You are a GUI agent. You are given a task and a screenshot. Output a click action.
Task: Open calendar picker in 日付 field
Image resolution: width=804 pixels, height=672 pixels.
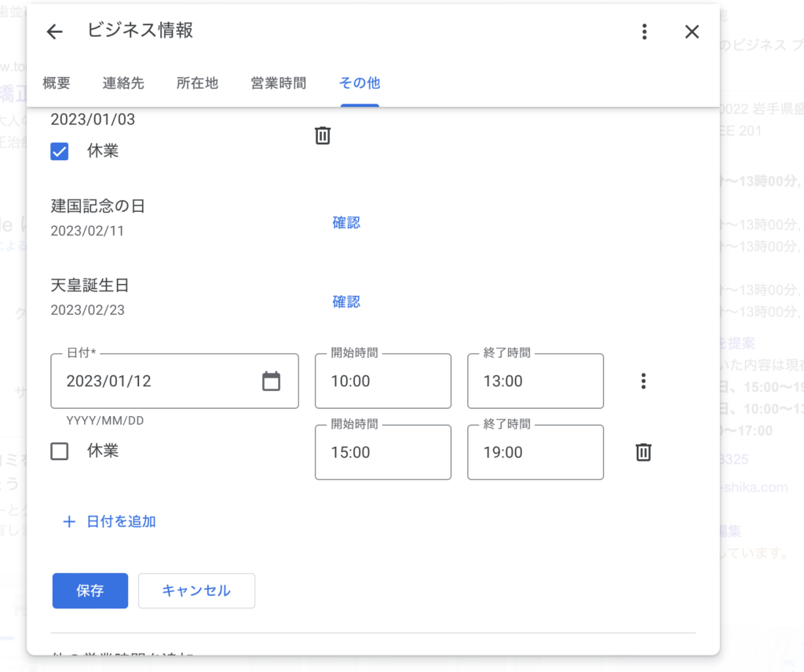pos(271,381)
